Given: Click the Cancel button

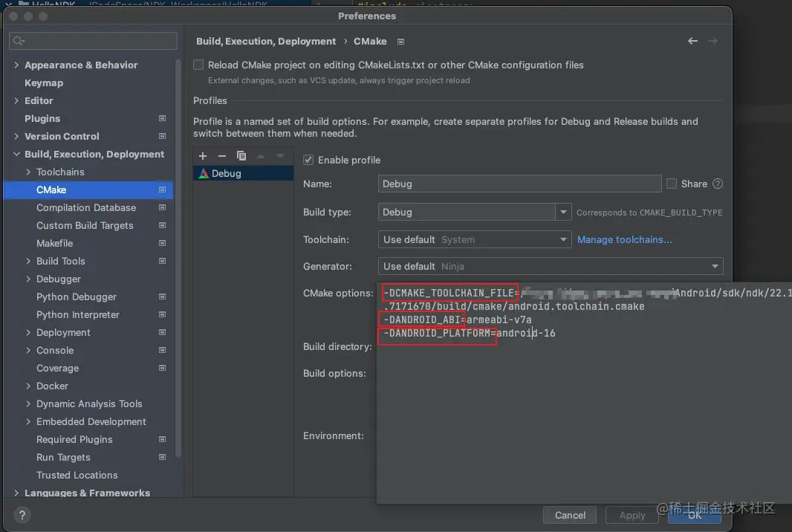Looking at the screenshot, I should pyautogui.click(x=570, y=515).
